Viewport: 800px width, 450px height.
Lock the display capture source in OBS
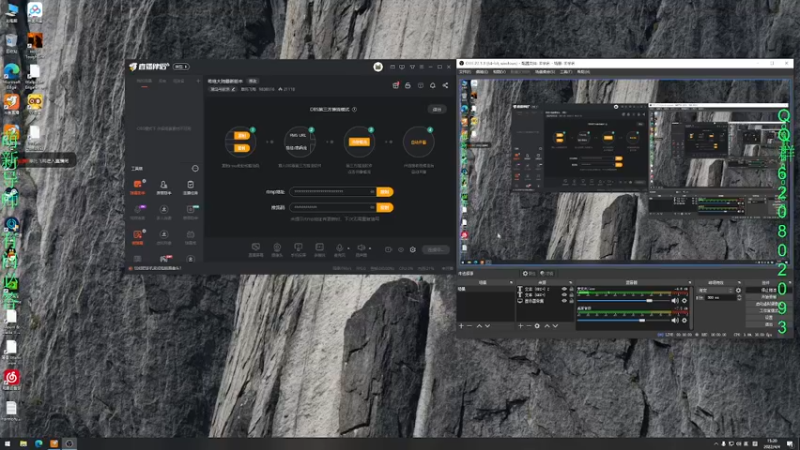[x=571, y=301]
